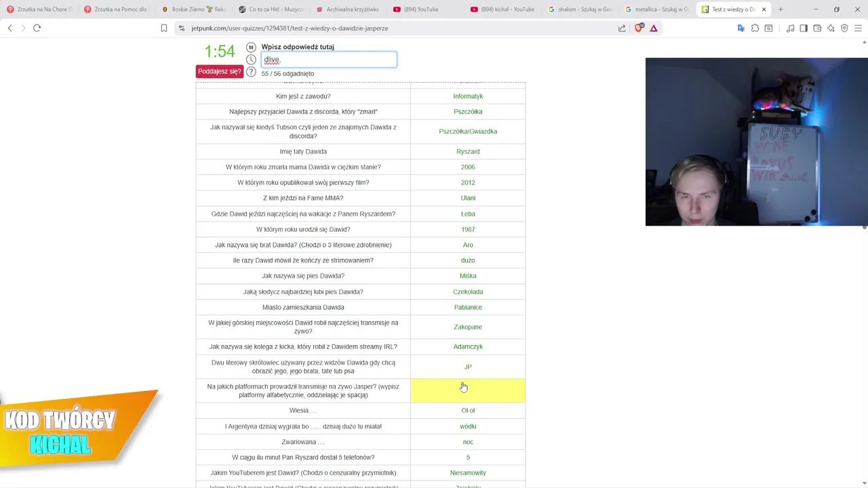Switch to the 'Zrzutka na Na Chore' tab
This screenshot has height=488, width=868.
pos(39,9)
